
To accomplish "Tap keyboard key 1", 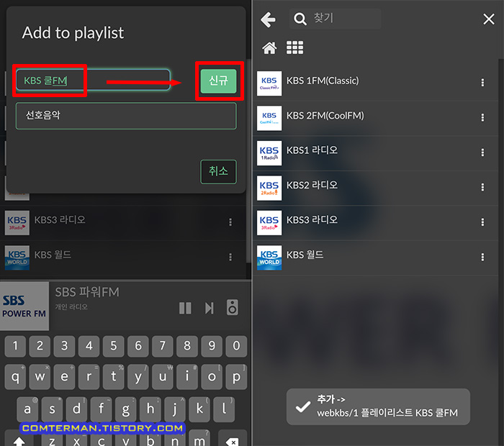I will pyautogui.click(x=15, y=346).
